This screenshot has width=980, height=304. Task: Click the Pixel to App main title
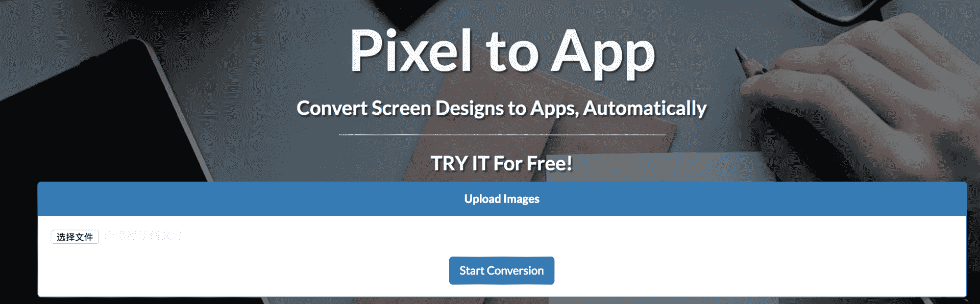pyautogui.click(x=502, y=52)
